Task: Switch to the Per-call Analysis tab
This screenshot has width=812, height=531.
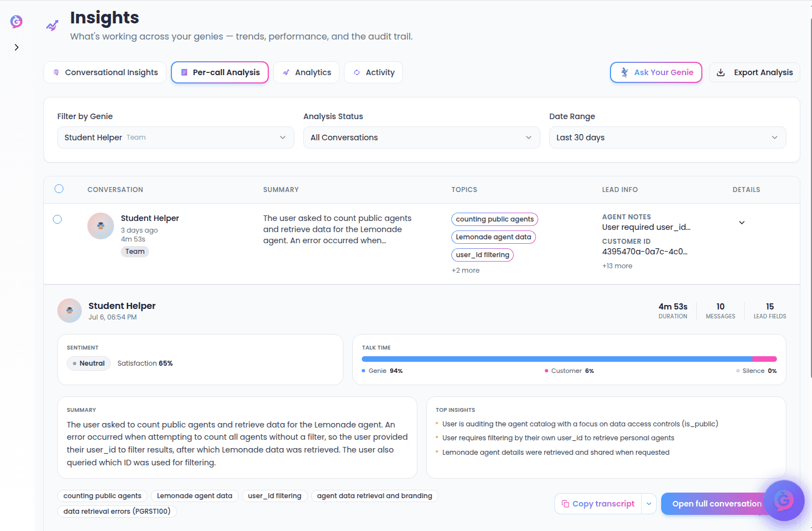Action: coord(220,72)
